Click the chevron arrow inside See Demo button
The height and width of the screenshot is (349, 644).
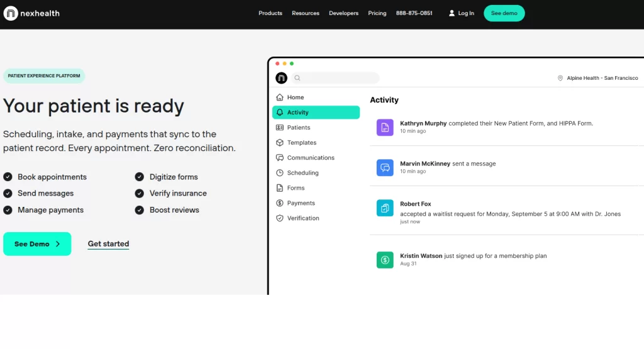(58, 244)
